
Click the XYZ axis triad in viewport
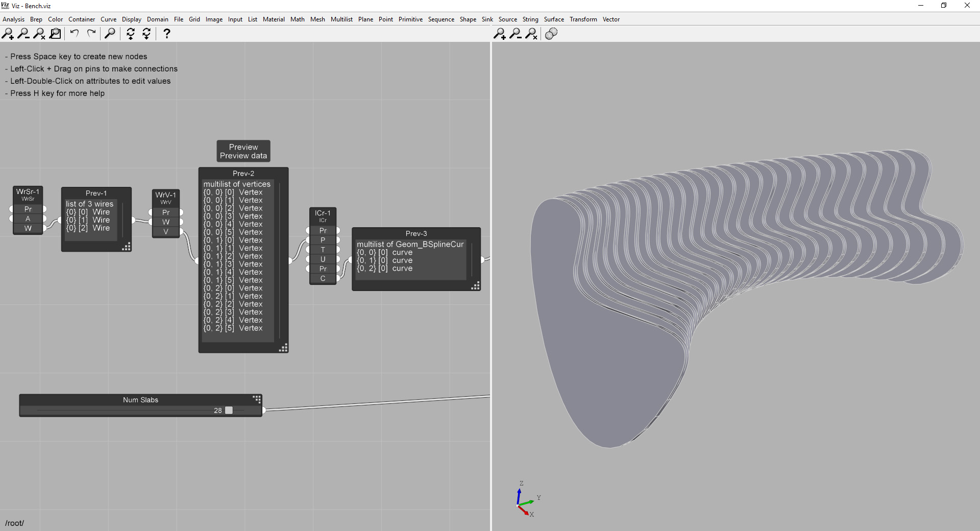pyautogui.click(x=528, y=500)
